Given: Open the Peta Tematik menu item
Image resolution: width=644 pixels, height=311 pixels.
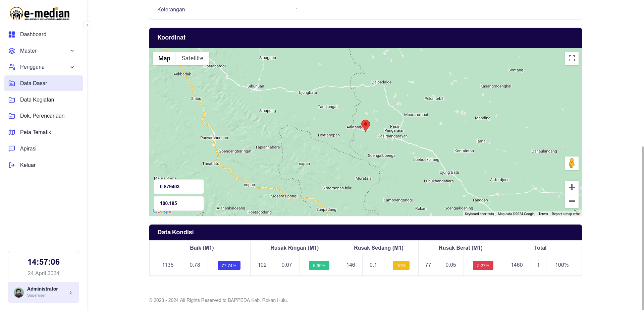Looking at the screenshot, I should pyautogui.click(x=44, y=132).
